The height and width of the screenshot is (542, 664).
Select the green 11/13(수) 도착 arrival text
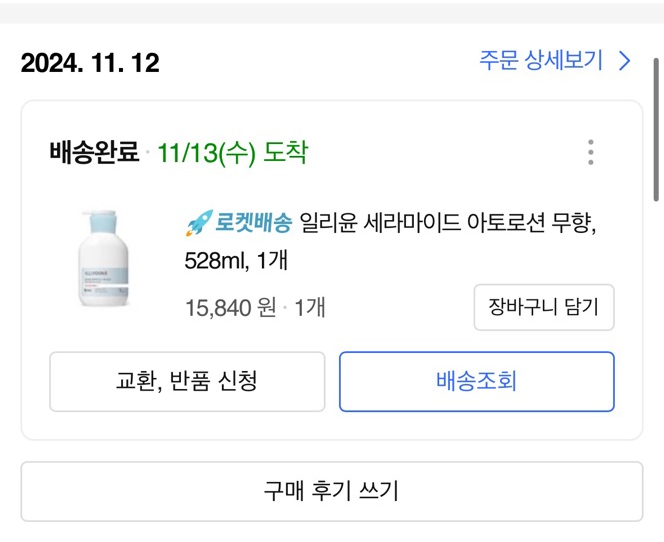click(x=232, y=153)
